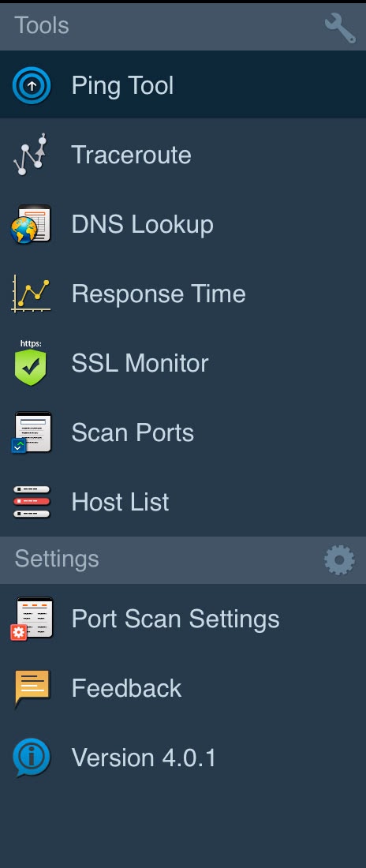Click the Port Scan Settings gear-badge icon
Image resolution: width=366 pixels, height=868 pixels.
[32, 619]
